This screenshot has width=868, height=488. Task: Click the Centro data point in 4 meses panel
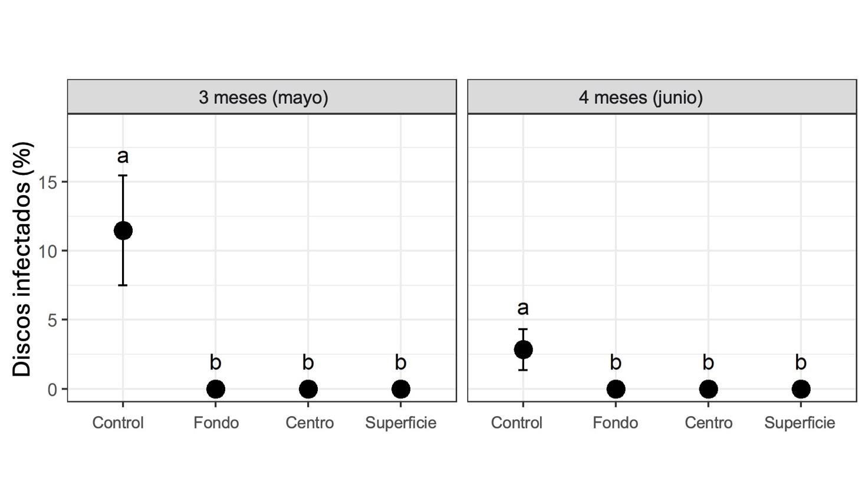pos(708,389)
